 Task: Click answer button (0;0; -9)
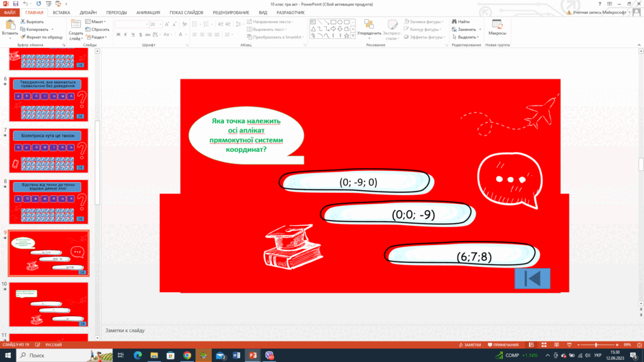coord(397,214)
